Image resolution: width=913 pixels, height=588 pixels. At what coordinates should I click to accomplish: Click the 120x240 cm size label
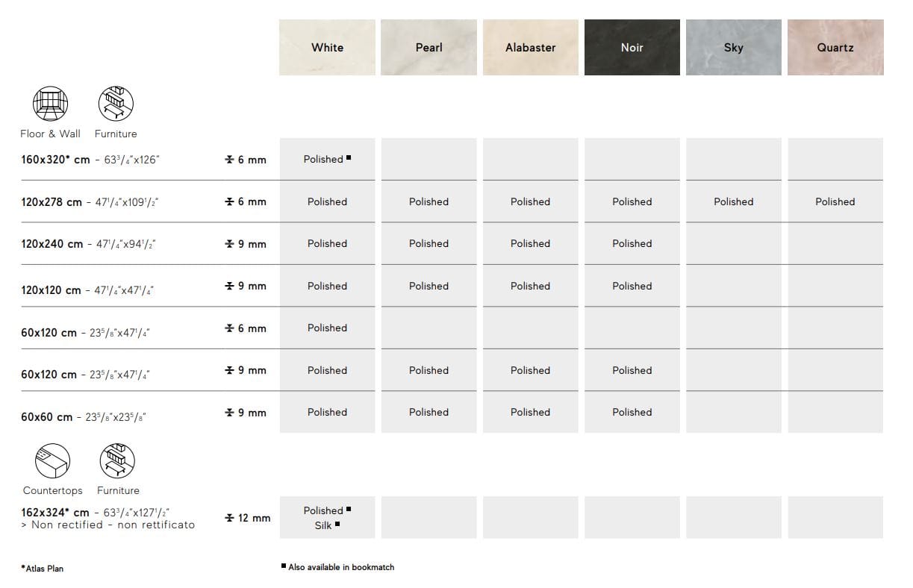tap(52, 244)
